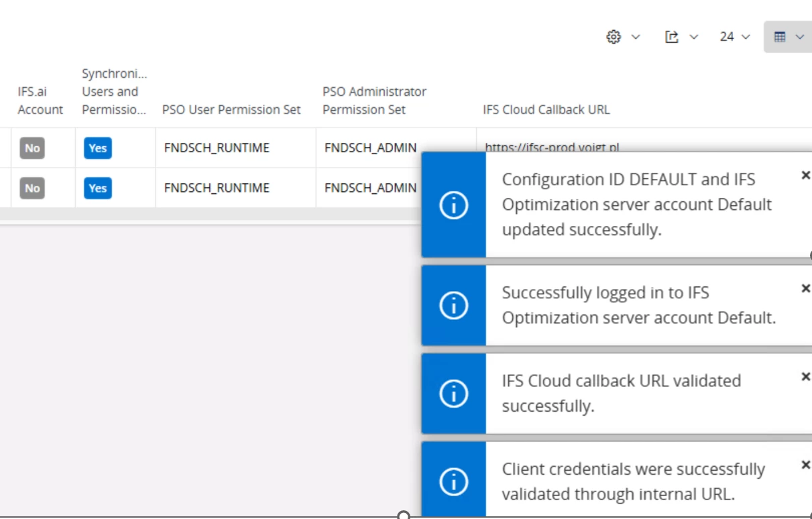Open the table view layout switcher
Viewport: 812px width, 519px height.
click(789, 37)
